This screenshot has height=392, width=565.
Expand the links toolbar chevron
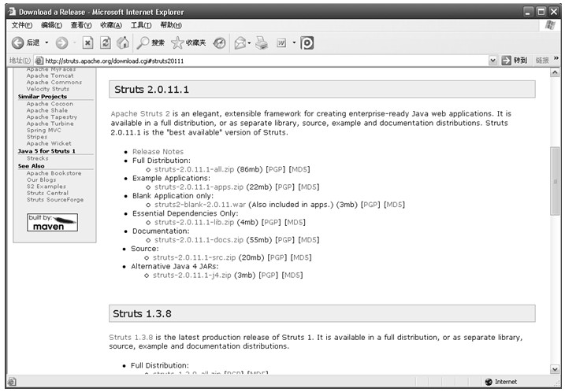click(556, 58)
